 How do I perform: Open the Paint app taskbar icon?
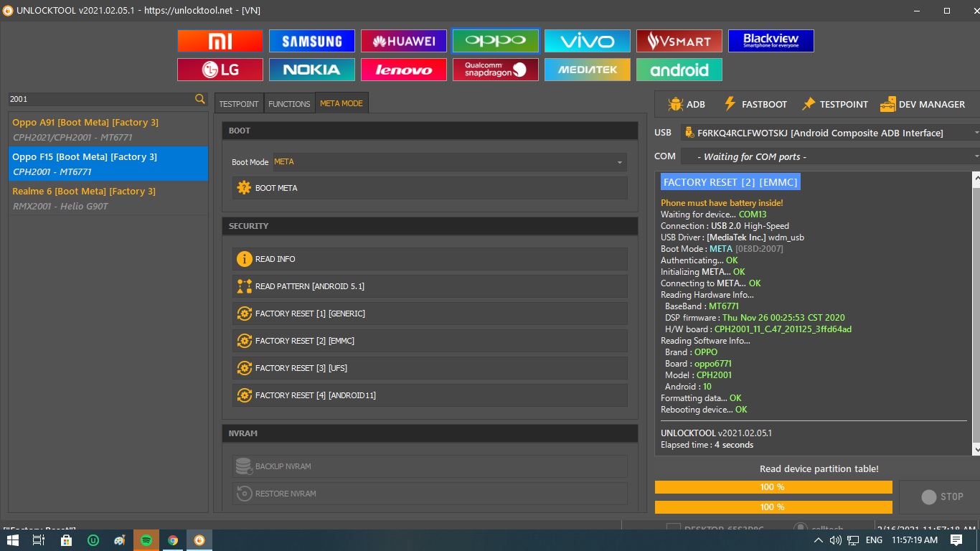point(120,540)
